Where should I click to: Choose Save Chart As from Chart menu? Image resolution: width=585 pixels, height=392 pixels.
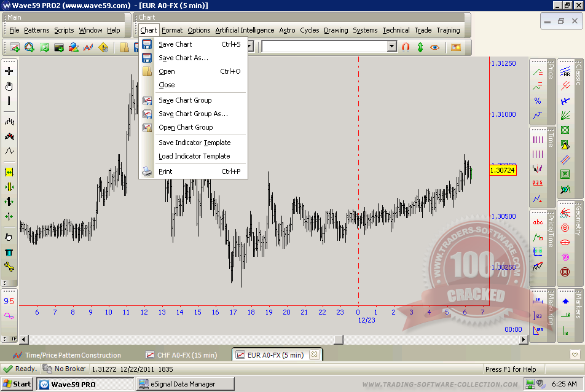tap(183, 58)
